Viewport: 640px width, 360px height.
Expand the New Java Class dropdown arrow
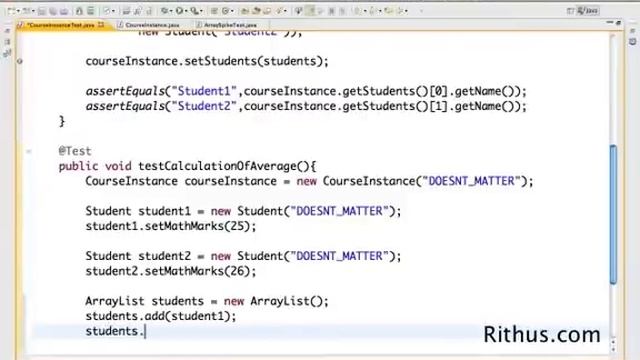pyautogui.click(x=232, y=11)
